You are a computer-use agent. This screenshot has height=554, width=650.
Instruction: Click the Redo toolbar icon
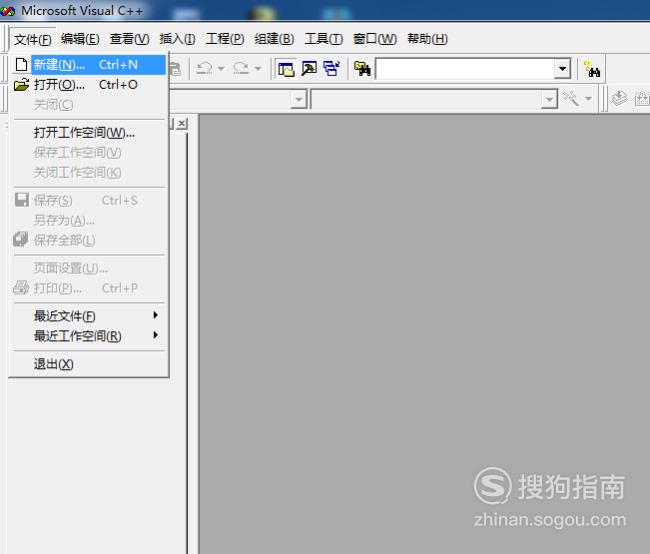(x=241, y=68)
